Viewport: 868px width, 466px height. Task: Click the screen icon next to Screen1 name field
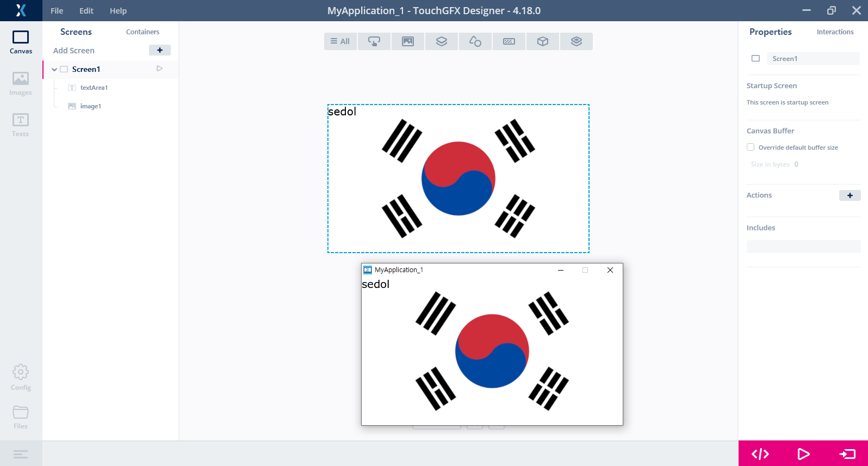[x=755, y=58]
